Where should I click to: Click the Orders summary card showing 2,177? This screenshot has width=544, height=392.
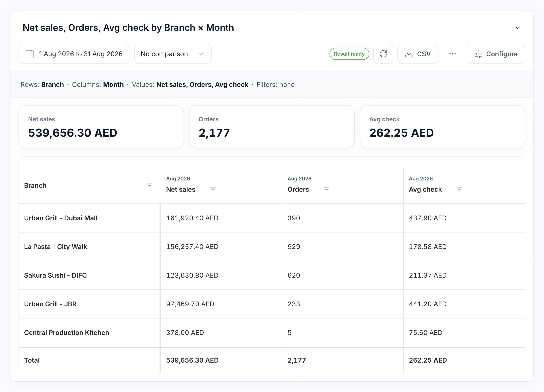[x=272, y=127]
